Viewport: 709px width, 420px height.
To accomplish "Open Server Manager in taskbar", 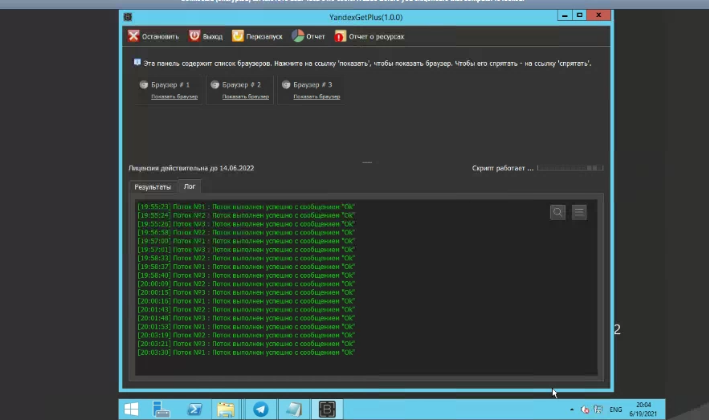I will (161, 410).
